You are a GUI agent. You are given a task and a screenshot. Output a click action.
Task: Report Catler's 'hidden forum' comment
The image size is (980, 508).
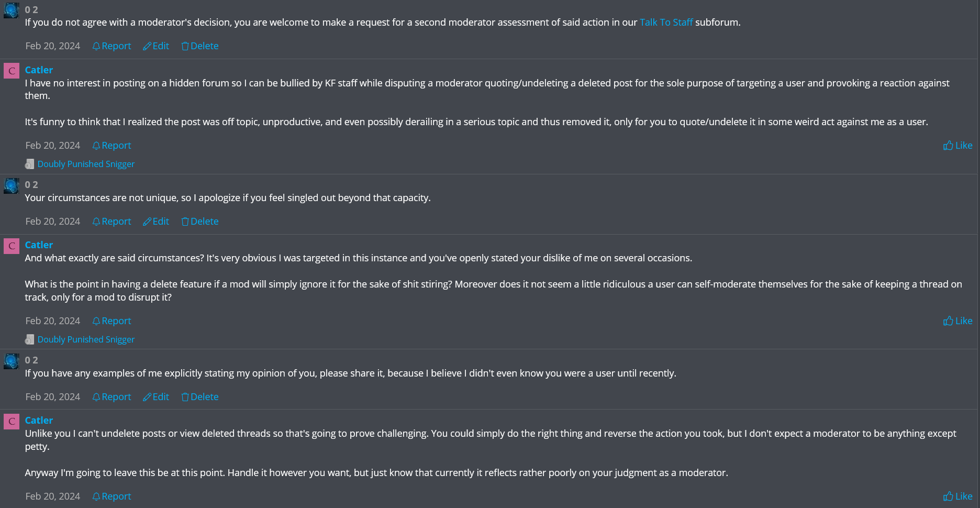112,146
